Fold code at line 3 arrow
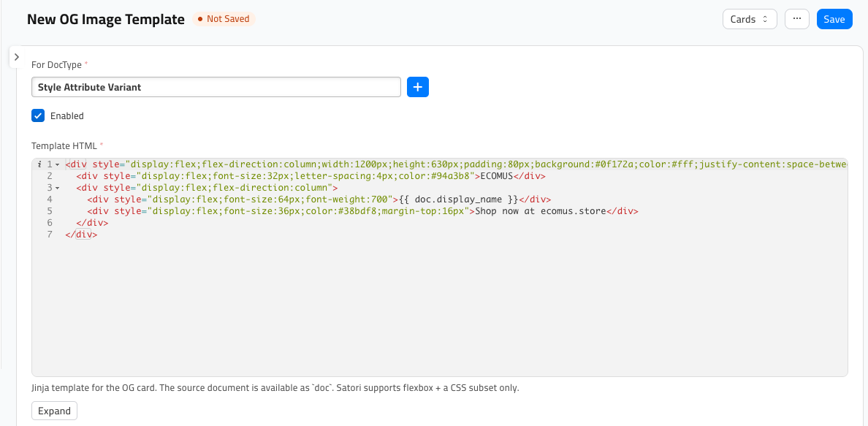868x426 pixels. point(57,189)
